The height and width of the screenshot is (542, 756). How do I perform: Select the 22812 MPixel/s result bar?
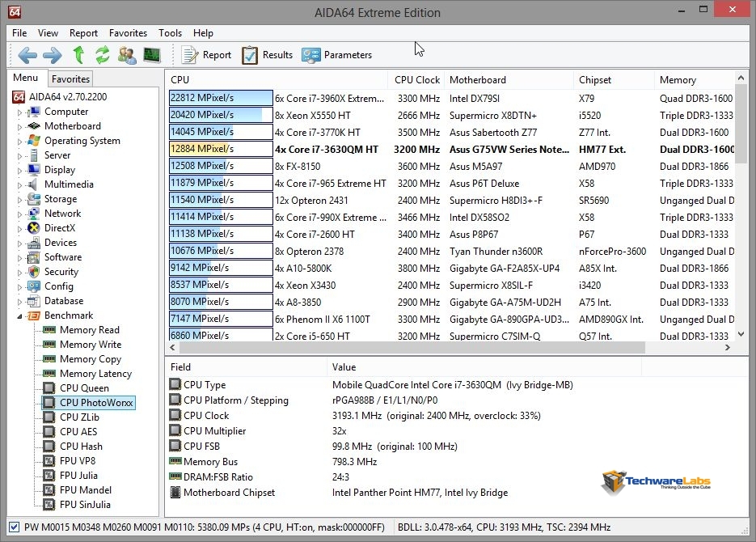coord(221,98)
